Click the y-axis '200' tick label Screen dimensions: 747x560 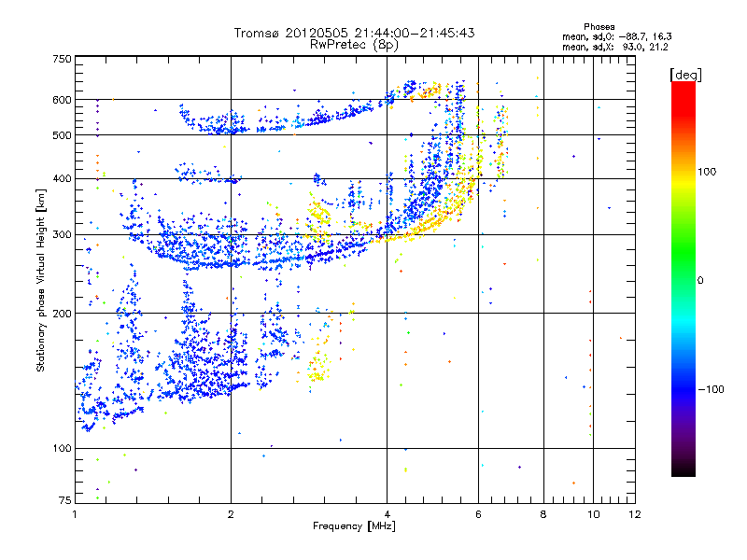point(62,314)
